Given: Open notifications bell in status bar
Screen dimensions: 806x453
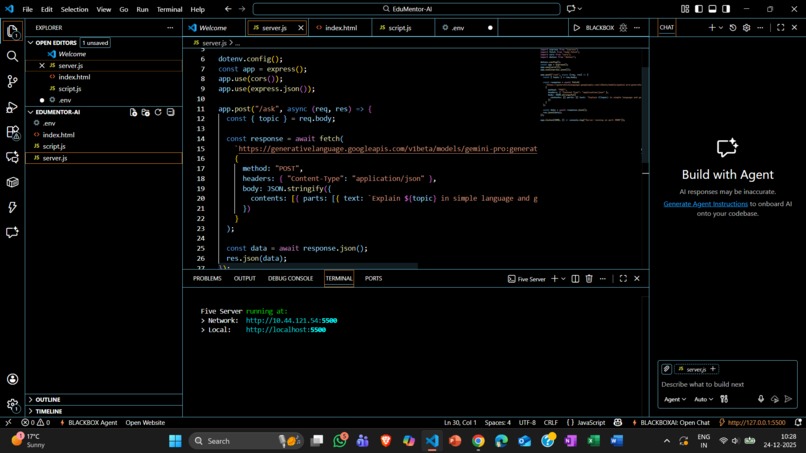Looking at the screenshot, I should (x=798, y=423).
